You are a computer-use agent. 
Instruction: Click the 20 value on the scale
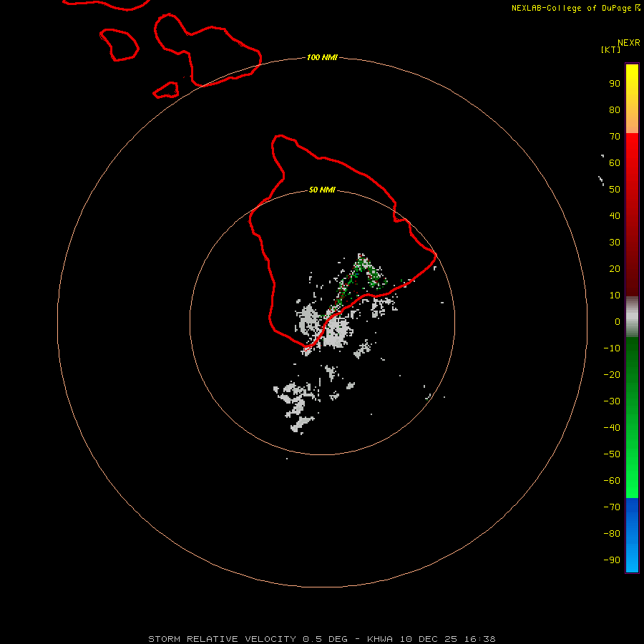coord(615,268)
